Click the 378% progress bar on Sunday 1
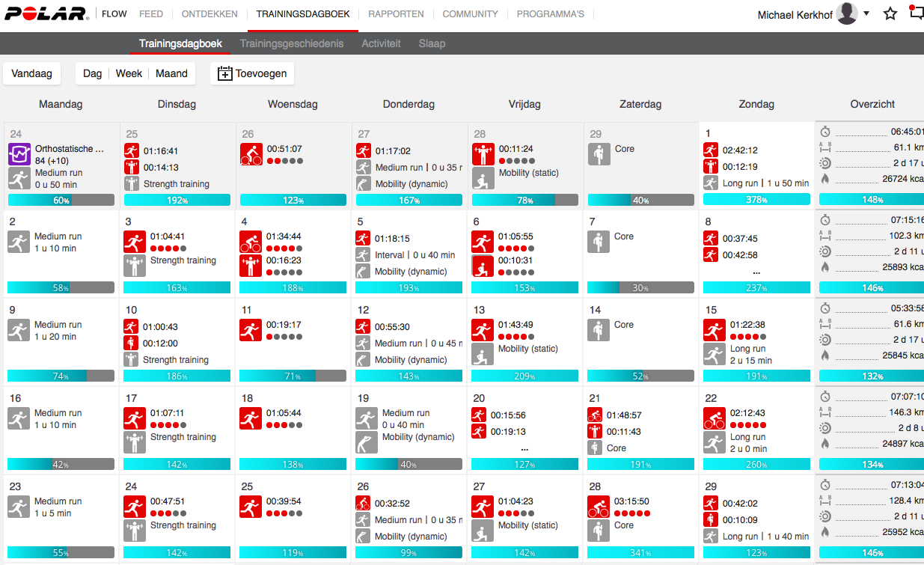The image size is (924, 565). pyautogui.click(x=756, y=200)
